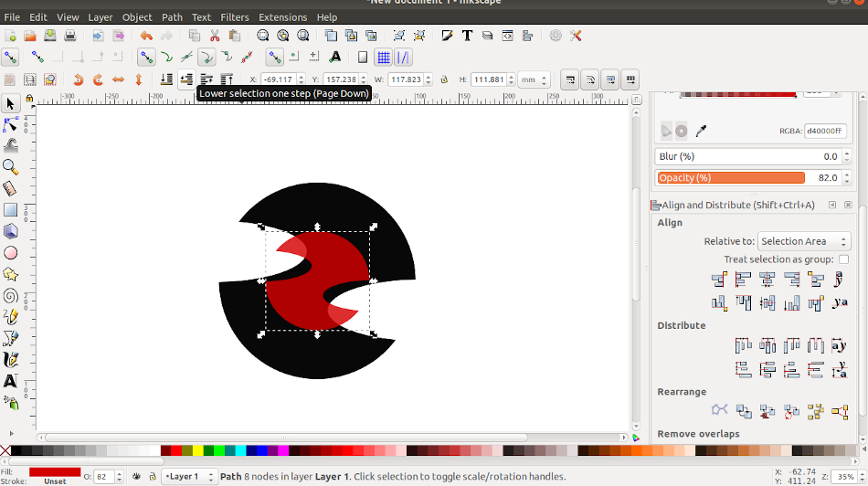Lower selection to bottom
The image size is (868, 486).
tap(166, 79)
